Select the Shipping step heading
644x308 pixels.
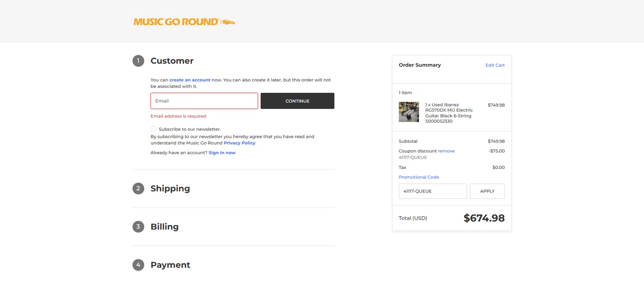tap(170, 188)
